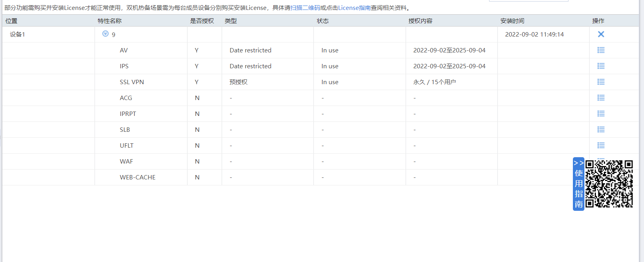Click the In use status for SSL VPN
Screen dimensions: 644x262
pyautogui.click(x=330, y=82)
